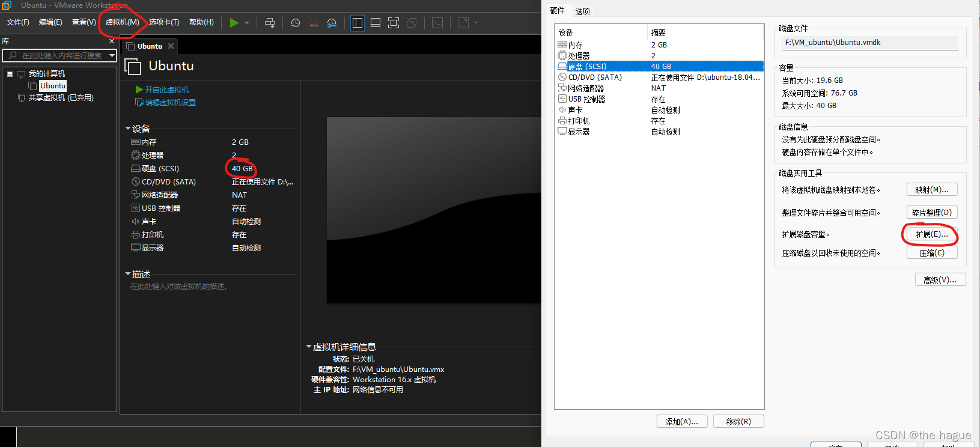Click the Unity mode icon
Viewport: 980px width, 447px height.
tap(412, 23)
